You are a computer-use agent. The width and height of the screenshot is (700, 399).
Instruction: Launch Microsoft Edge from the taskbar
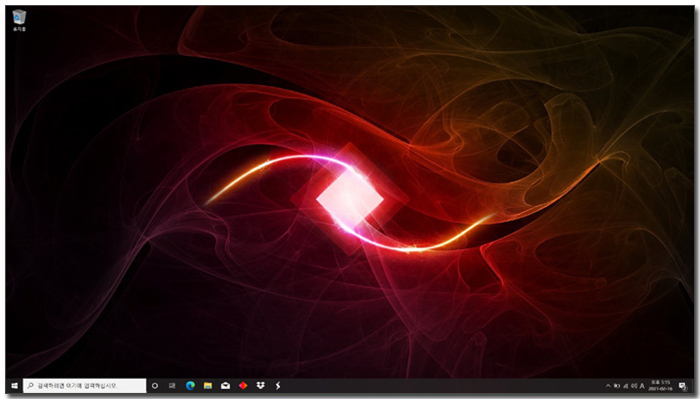click(190, 386)
